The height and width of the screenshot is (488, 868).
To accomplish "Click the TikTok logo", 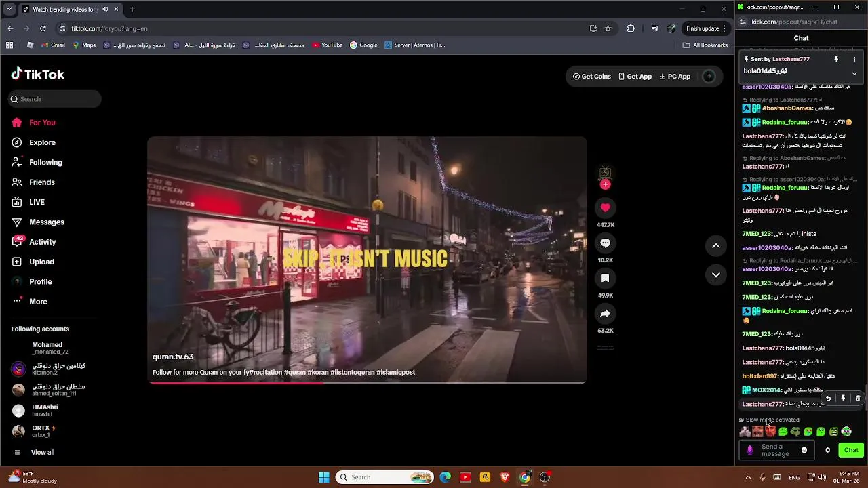I will (38, 75).
